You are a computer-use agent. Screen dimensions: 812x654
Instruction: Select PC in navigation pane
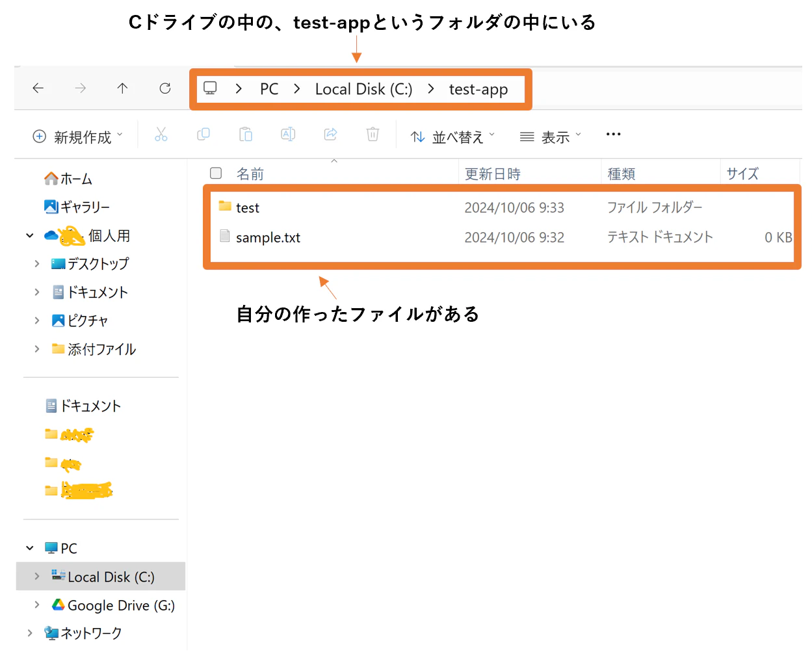[60, 548]
